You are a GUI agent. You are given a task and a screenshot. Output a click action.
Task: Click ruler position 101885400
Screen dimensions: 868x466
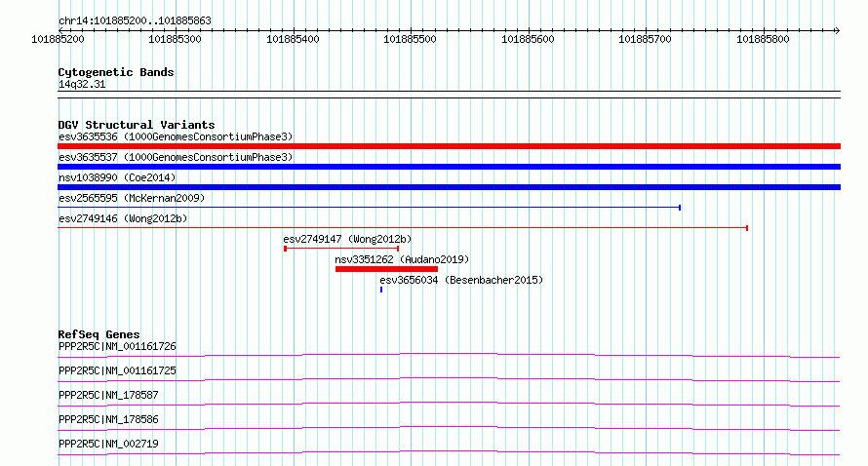(x=293, y=39)
